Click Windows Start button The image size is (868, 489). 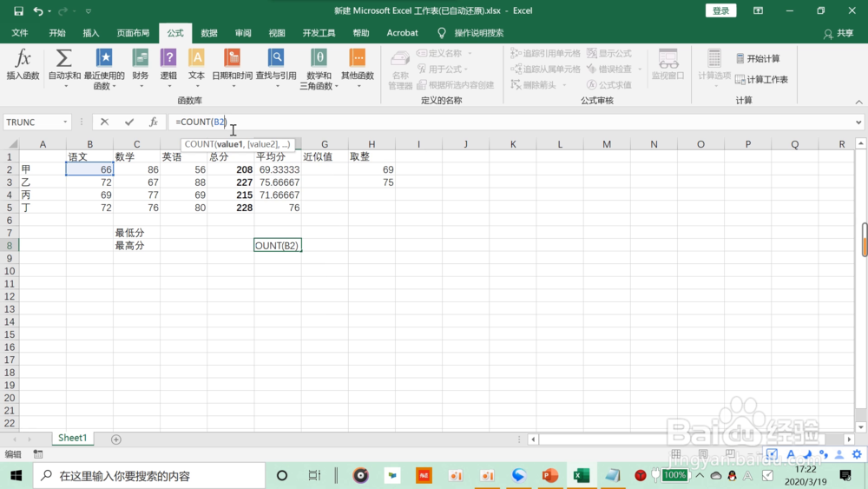tap(16, 476)
